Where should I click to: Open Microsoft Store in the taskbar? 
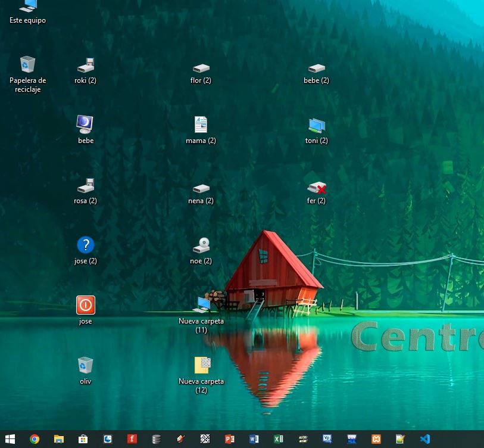[x=83, y=439]
